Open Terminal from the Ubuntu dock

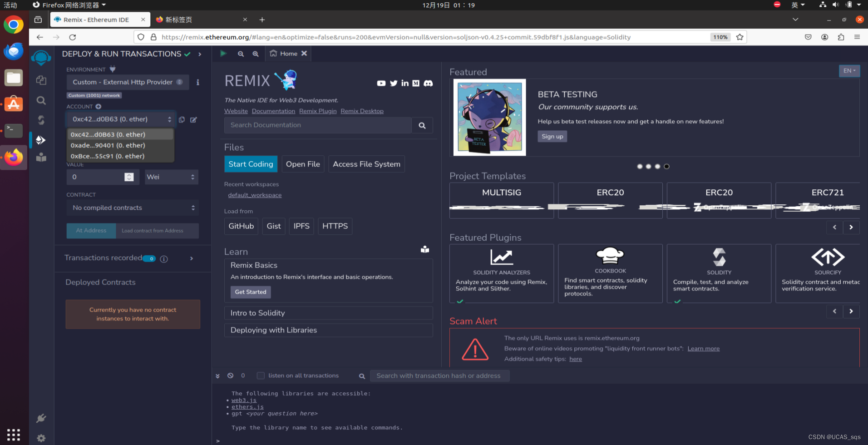coord(14,131)
